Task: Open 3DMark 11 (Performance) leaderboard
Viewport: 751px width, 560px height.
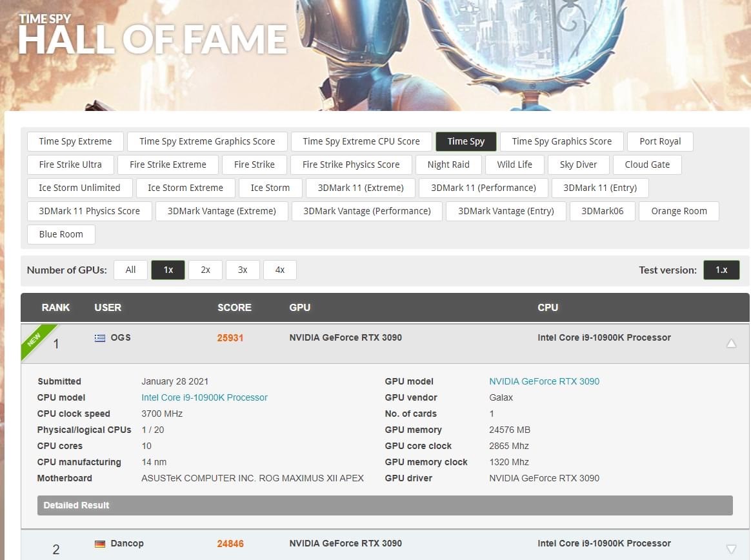Action: coord(483,188)
